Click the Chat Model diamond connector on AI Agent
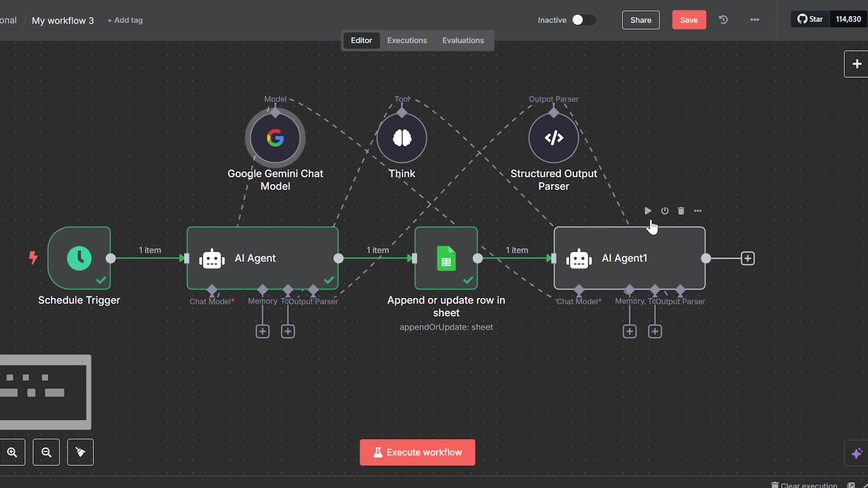Viewport: 868px width, 488px height. 212,289
